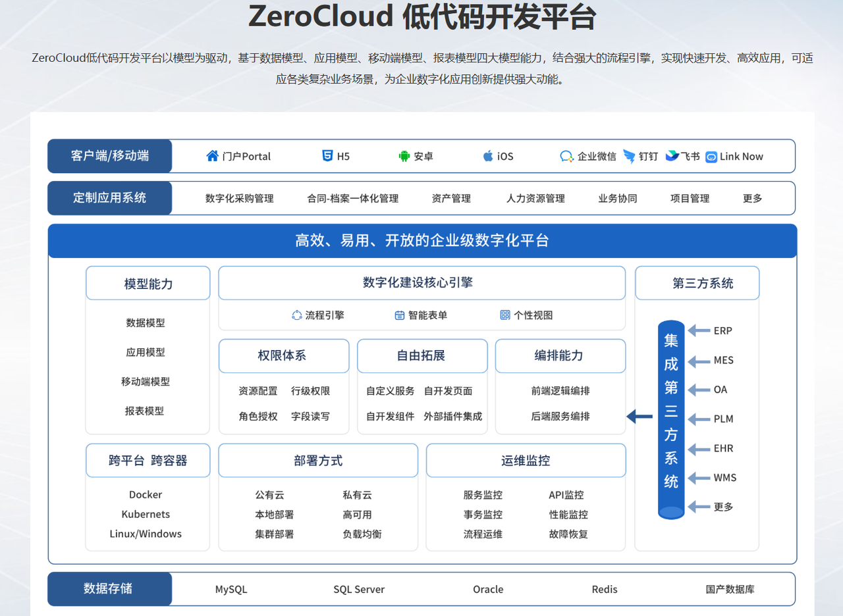Click the 数字化建设核心引擎 header box

coord(422,283)
